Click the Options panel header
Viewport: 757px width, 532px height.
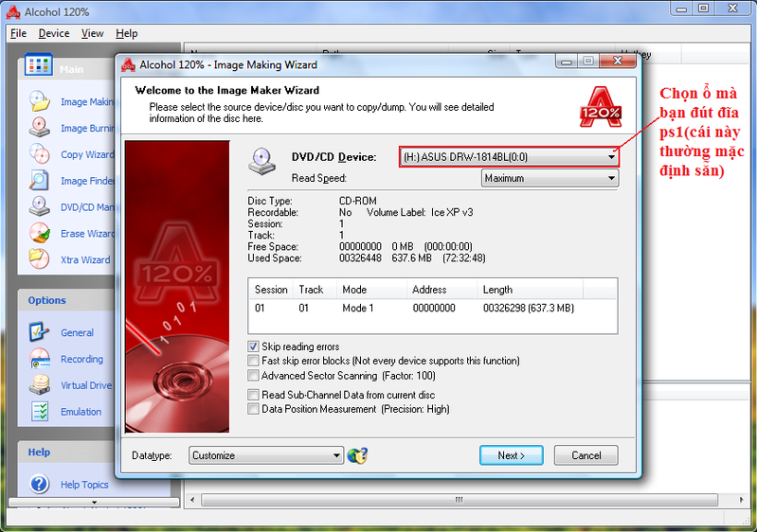66,300
